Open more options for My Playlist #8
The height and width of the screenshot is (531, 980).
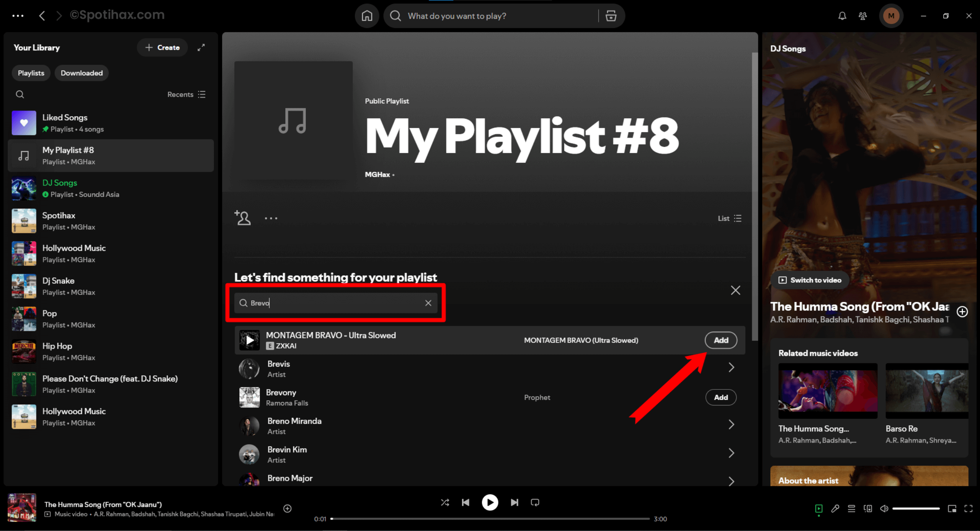coord(271,218)
